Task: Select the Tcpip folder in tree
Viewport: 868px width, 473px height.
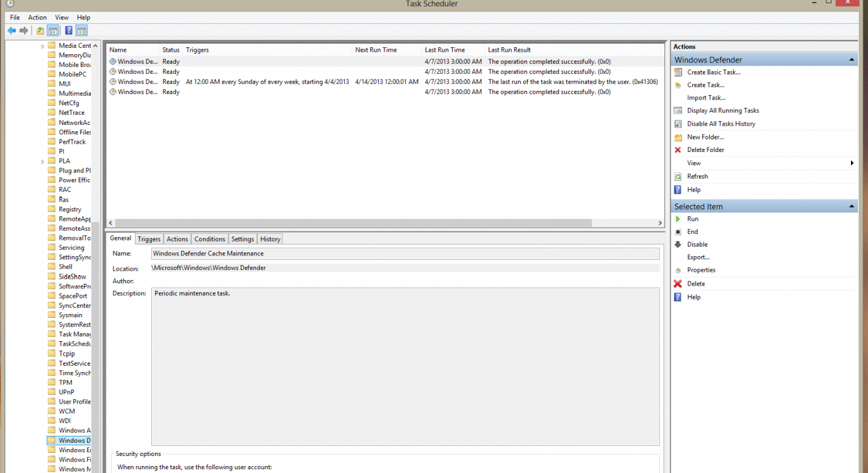Action: coord(62,354)
